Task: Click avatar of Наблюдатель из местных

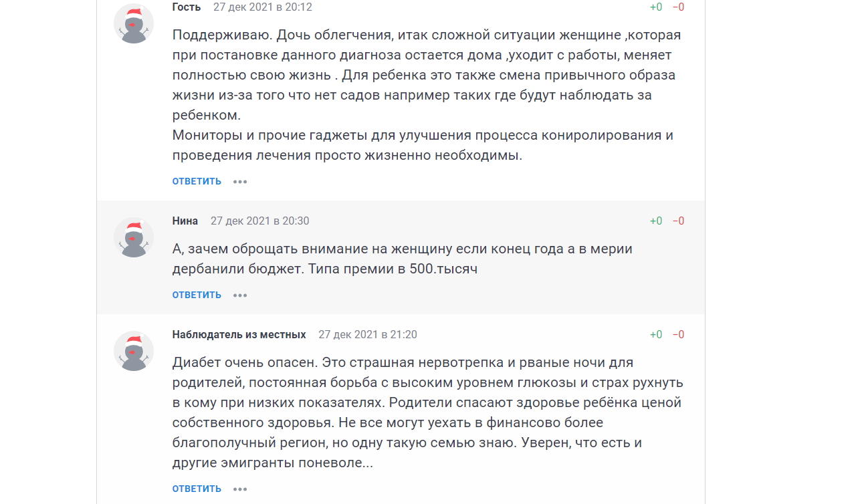Action: pyautogui.click(x=134, y=351)
